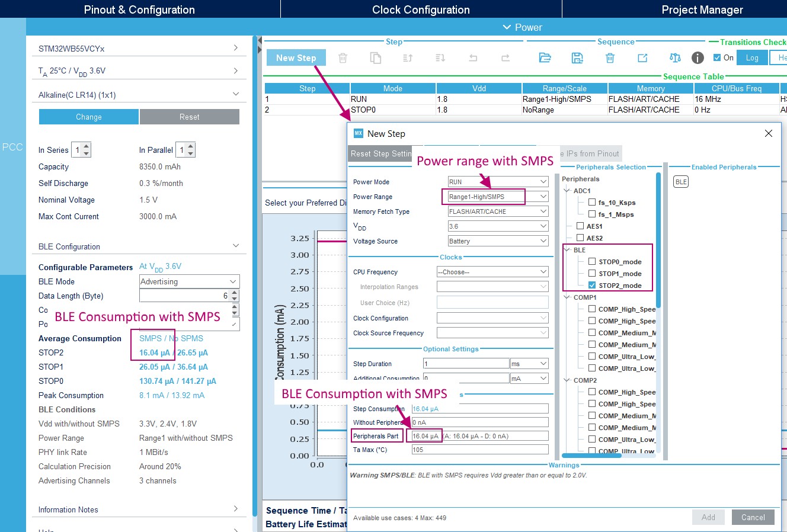Open the BLE Mode Advertising dropdown

(190, 281)
